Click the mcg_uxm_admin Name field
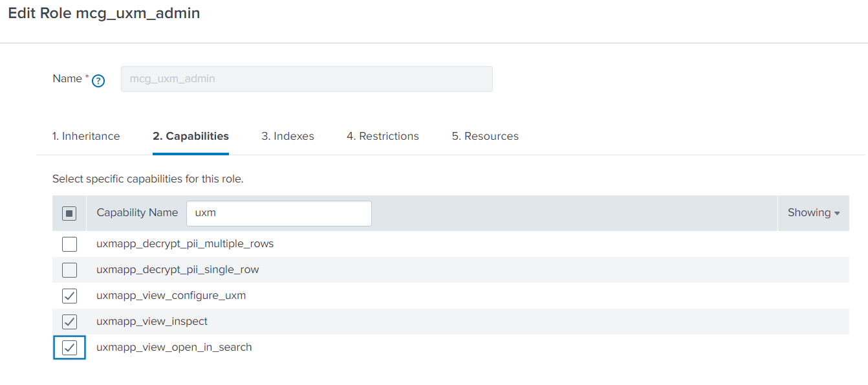 307,79
